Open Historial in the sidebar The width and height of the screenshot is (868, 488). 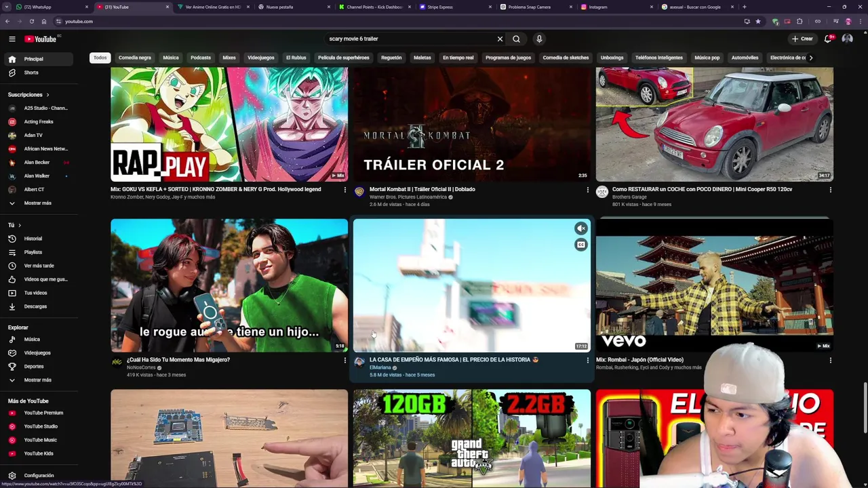[x=39, y=239]
